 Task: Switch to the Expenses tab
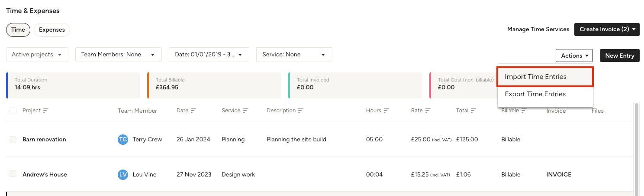(x=52, y=30)
